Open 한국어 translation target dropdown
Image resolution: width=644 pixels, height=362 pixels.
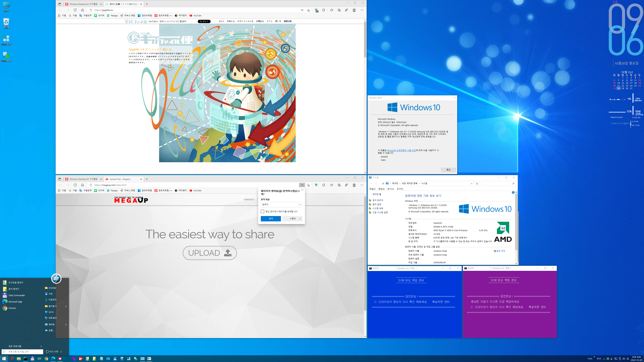pos(282,205)
